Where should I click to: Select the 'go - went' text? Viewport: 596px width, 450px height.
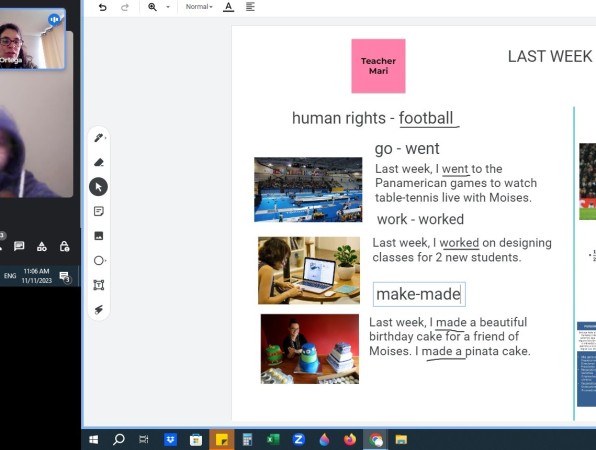(x=407, y=149)
